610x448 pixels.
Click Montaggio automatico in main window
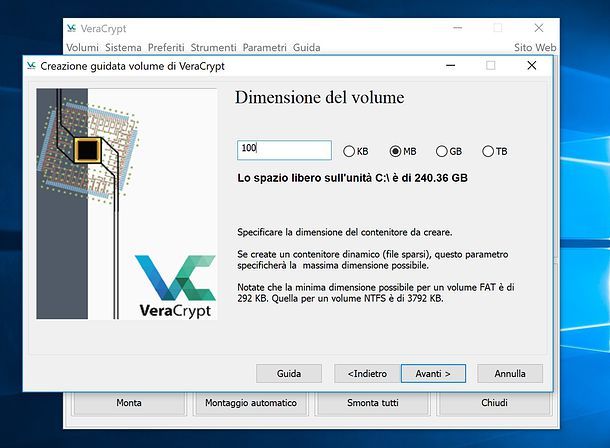click(251, 403)
